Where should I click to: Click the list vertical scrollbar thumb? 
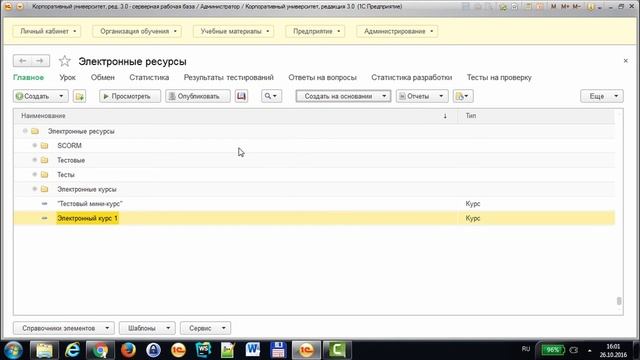[619, 301]
